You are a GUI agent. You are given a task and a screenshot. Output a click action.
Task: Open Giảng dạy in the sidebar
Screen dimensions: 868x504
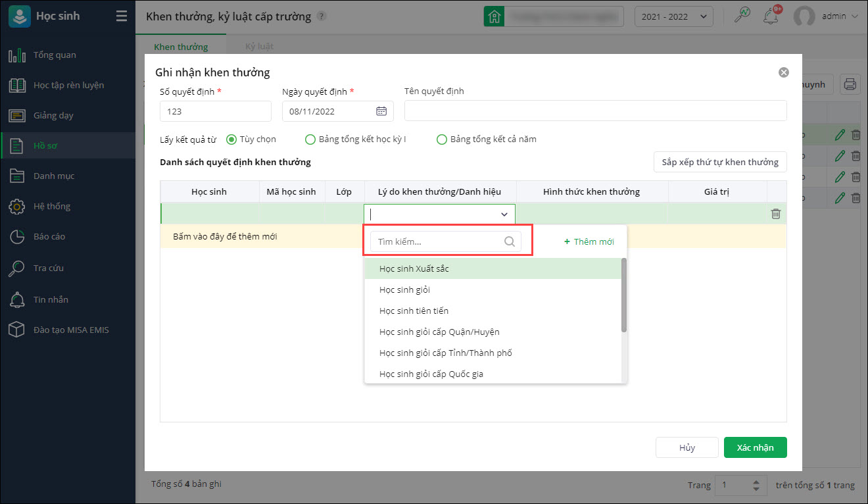tap(68, 115)
